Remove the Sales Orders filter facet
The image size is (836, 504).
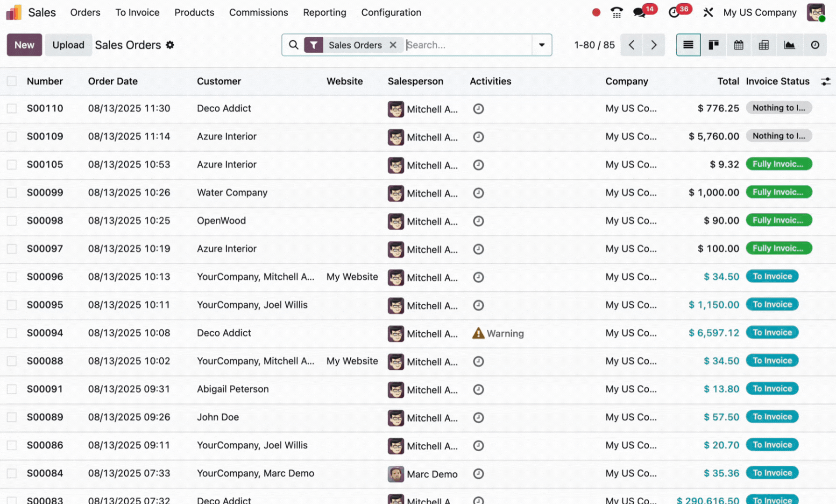[393, 45]
